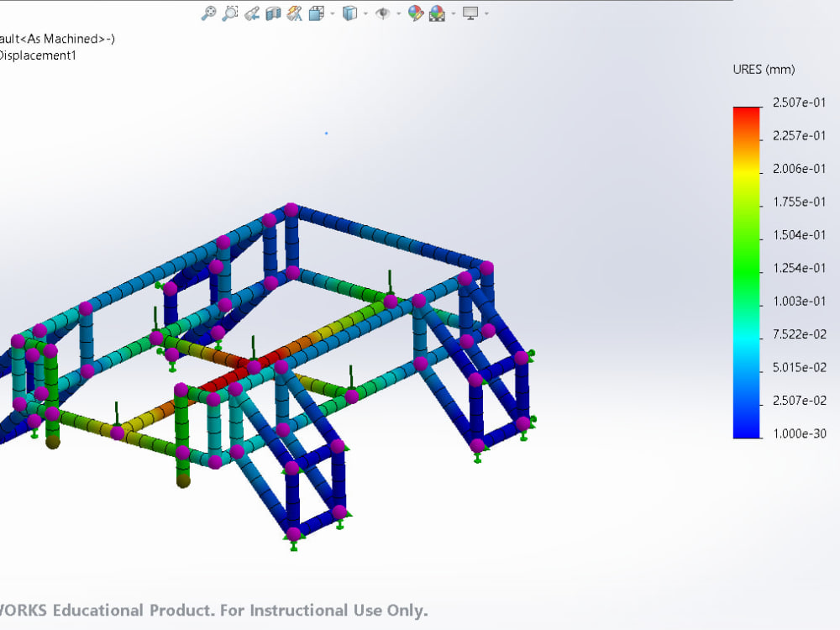Viewport: 840px width, 630px height.
Task: Click the Apply Scene icon
Action: [x=437, y=13]
